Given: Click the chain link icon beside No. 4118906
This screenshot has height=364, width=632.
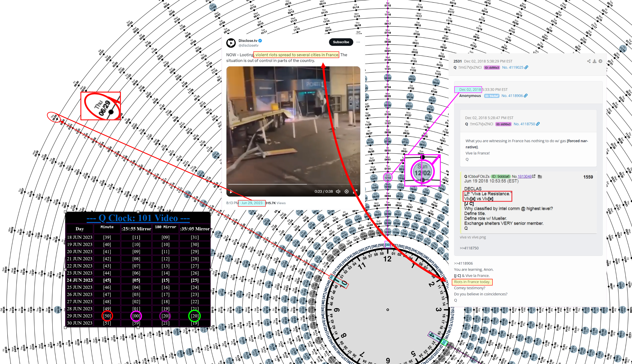Looking at the screenshot, I should point(526,95).
